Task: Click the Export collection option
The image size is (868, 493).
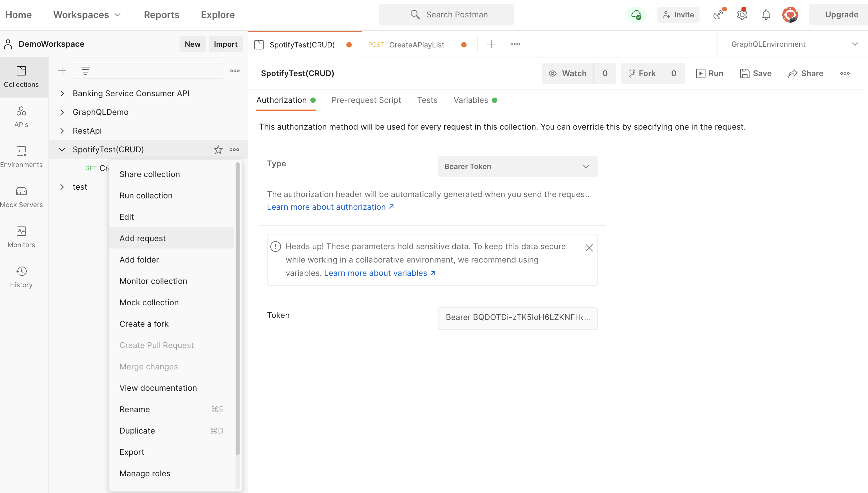Action: (132, 452)
